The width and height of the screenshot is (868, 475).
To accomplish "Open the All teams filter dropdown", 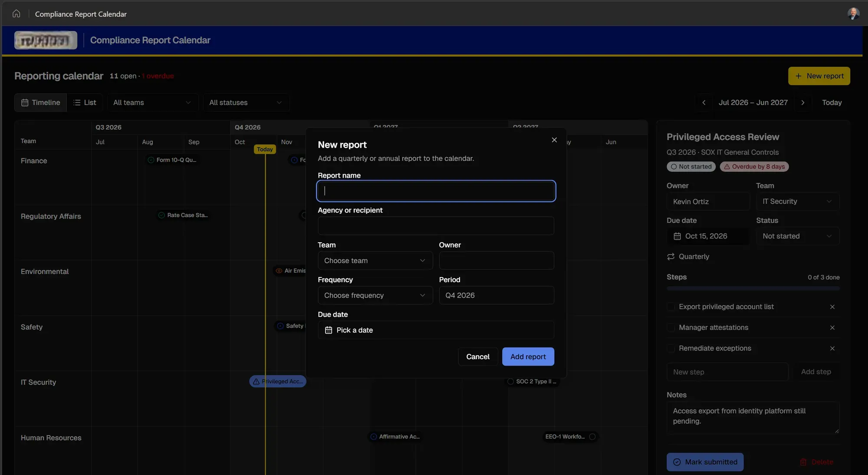I will coord(152,102).
